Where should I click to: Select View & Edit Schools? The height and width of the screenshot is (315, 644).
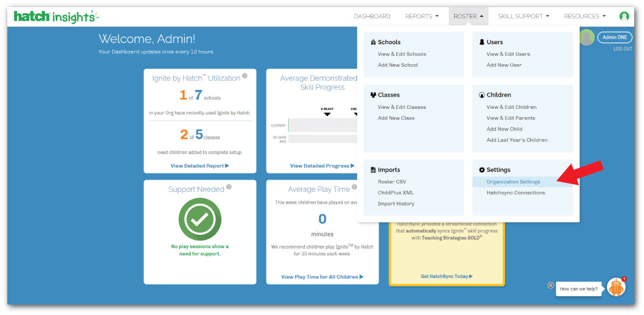coord(402,54)
